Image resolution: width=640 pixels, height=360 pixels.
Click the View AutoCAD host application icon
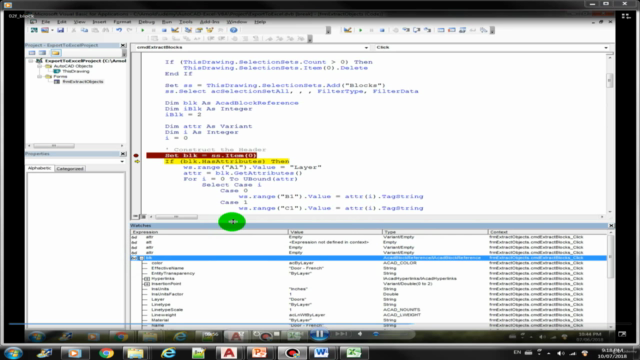(x=34, y=30)
